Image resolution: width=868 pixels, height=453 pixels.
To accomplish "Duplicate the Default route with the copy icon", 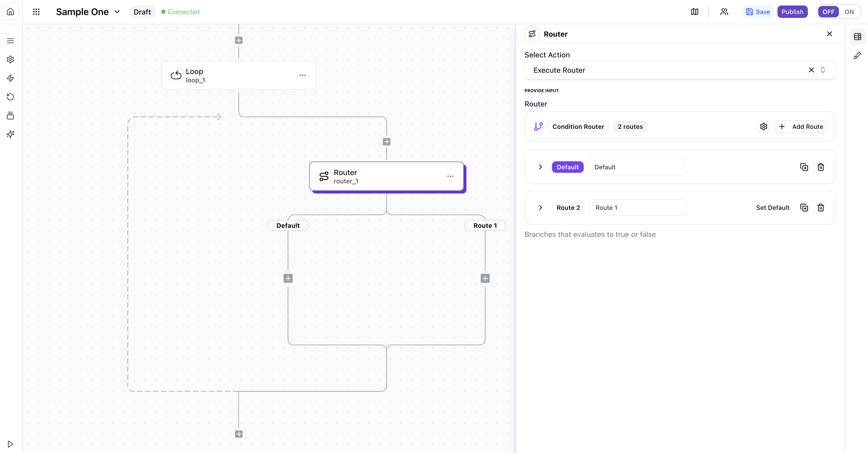I will 804,167.
